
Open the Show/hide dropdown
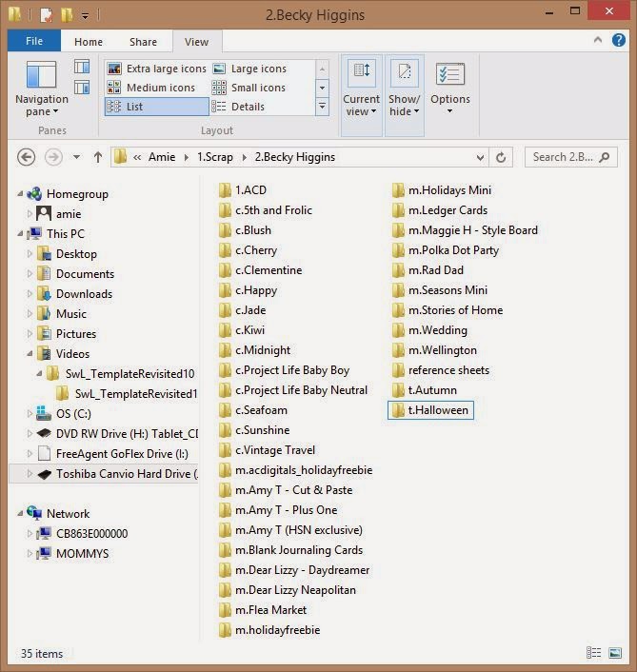click(x=405, y=95)
